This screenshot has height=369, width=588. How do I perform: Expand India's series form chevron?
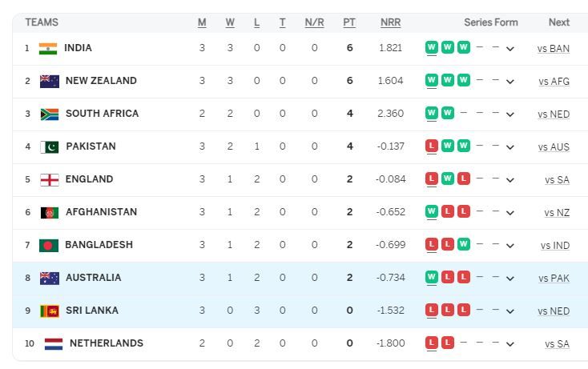click(x=510, y=49)
